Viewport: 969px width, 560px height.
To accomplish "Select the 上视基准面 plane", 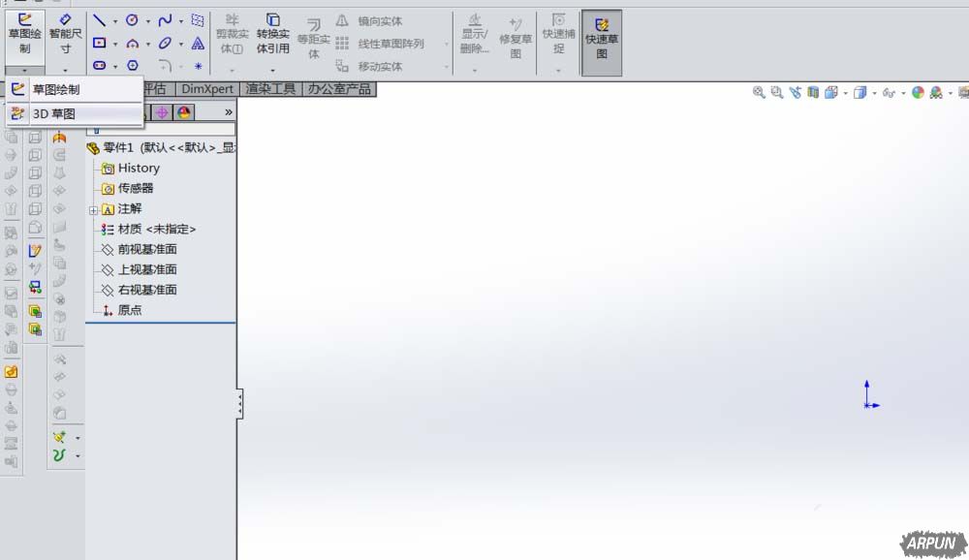I will 140,270.
